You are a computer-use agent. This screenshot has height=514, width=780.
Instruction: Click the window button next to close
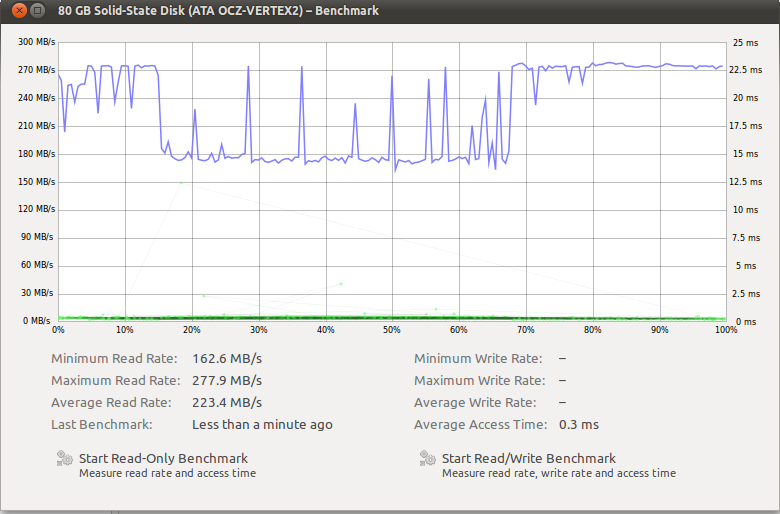37,10
